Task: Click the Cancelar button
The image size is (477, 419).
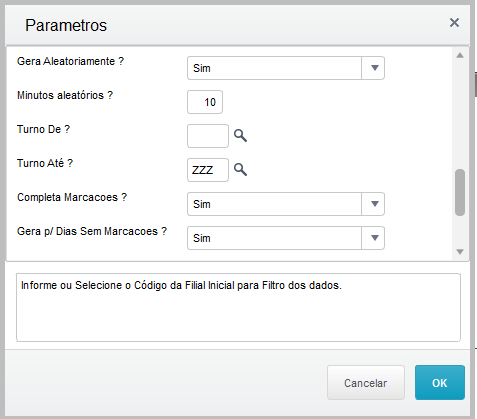Action: pyautogui.click(x=366, y=383)
